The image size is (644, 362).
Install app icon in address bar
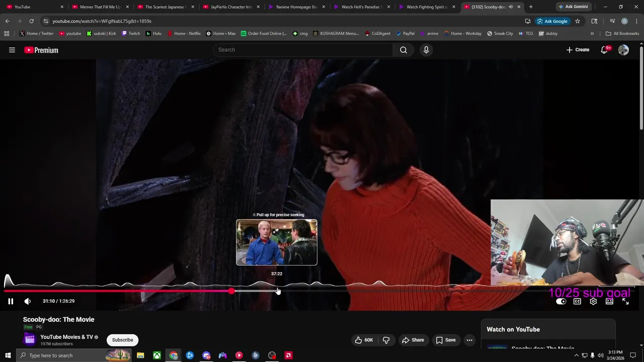click(x=528, y=21)
